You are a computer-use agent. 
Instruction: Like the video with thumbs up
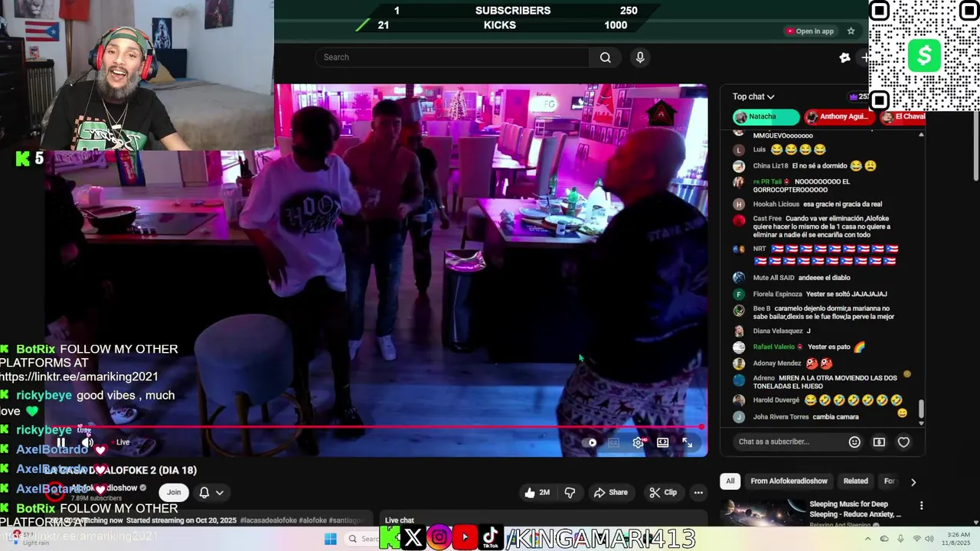coord(537,493)
